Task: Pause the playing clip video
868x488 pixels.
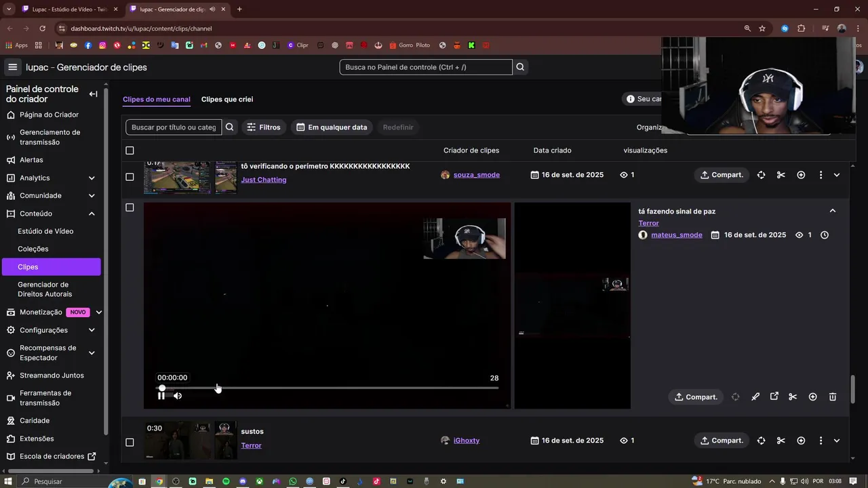Action: coord(161,396)
